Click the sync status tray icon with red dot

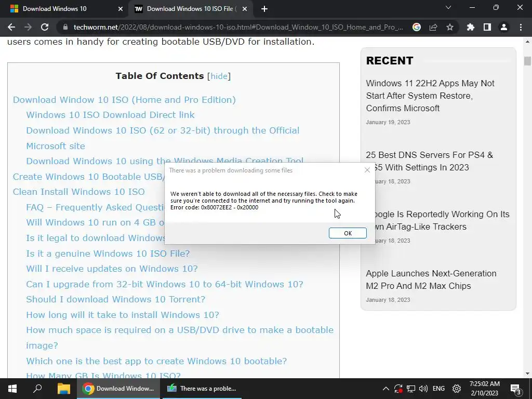[398, 389]
